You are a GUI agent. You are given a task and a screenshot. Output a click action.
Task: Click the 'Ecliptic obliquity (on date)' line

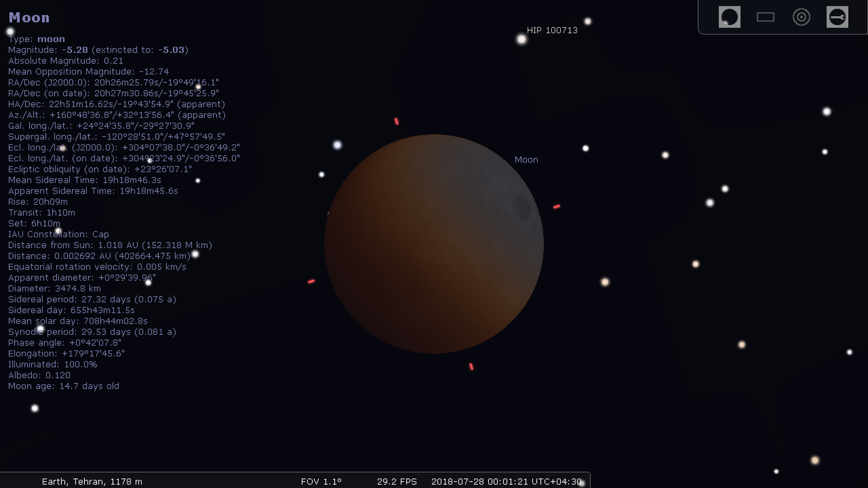tap(100, 169)
